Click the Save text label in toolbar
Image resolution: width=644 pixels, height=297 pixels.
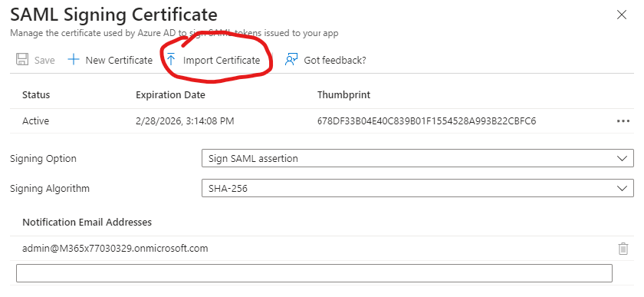click(44, 60)
